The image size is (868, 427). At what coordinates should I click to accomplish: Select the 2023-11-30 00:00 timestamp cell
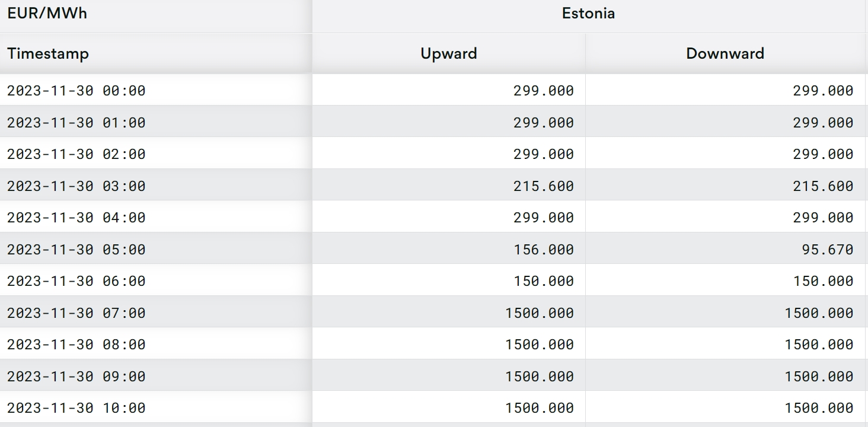(x=76, y=91)
